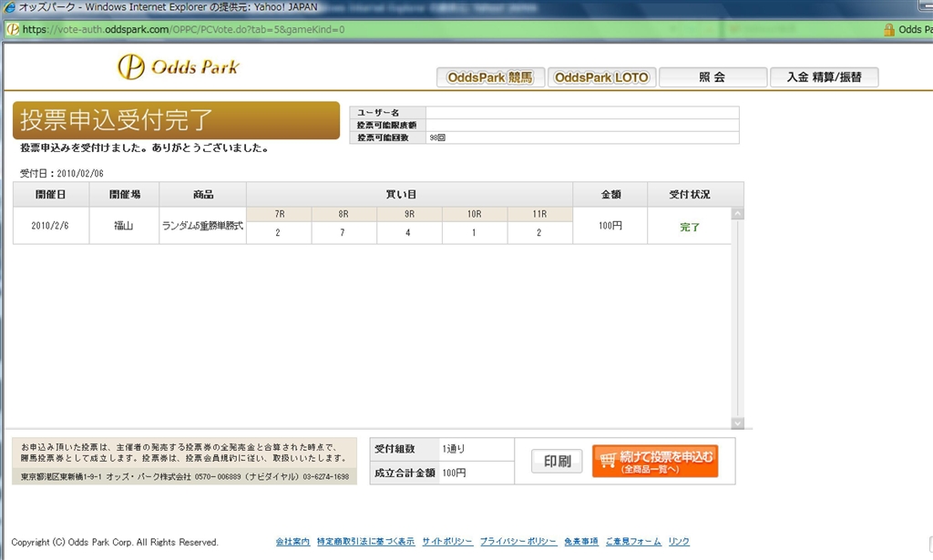933x560 pixels.
Task: Click the 成立合計金額 label
Action: [405, 473]
